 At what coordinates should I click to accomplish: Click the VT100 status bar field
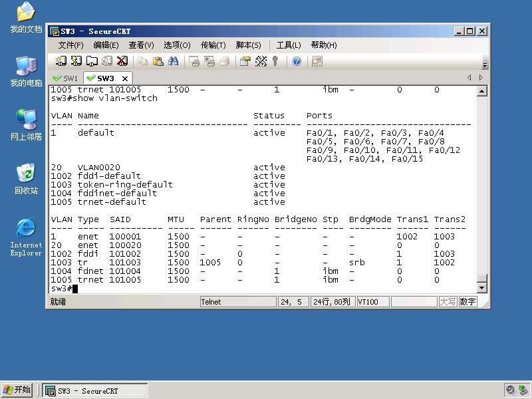pyautogui.click(x=372, y=302)
